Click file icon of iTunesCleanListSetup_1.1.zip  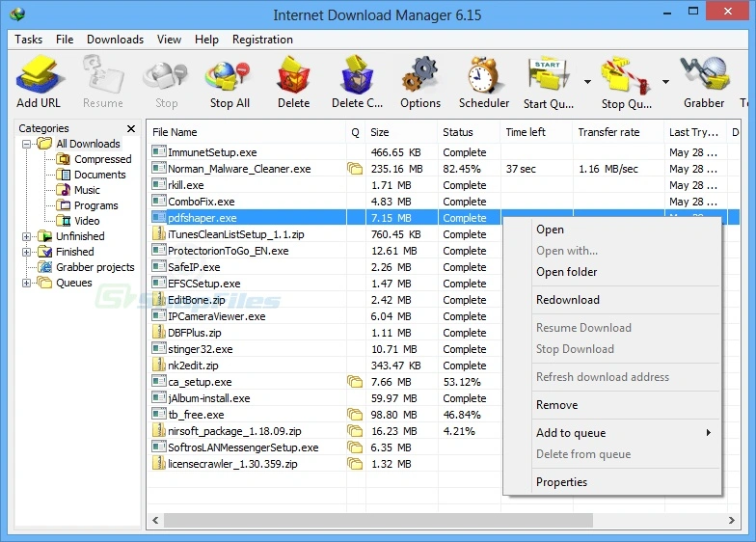point(158,233)
